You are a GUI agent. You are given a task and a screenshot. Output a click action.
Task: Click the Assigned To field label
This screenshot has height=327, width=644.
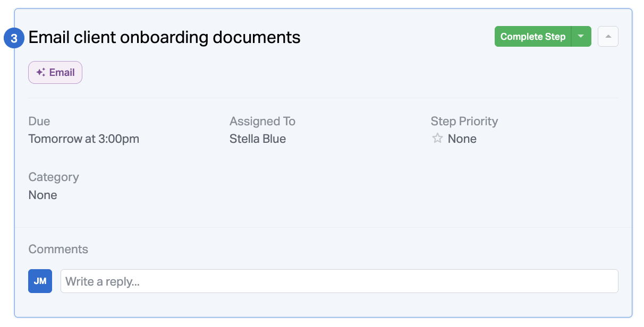pyautogui.click(x=262, y=121)
